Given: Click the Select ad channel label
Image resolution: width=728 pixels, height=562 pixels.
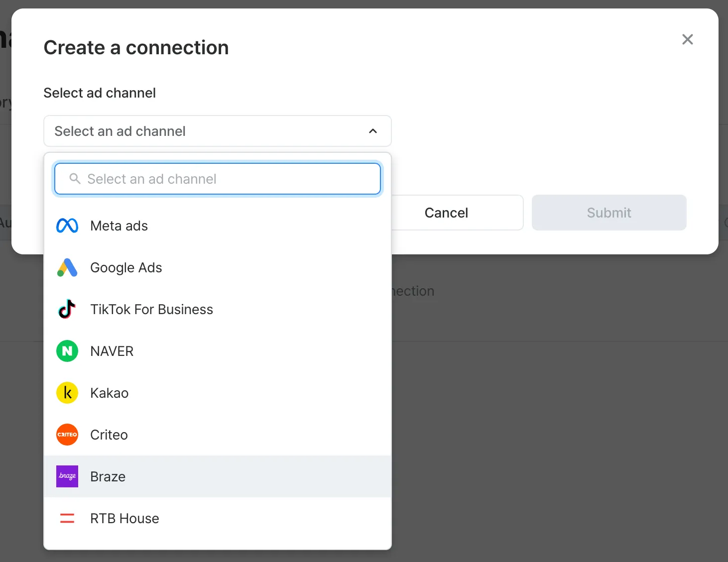Looking at the screenshot, I should click(x=100, y=93).
